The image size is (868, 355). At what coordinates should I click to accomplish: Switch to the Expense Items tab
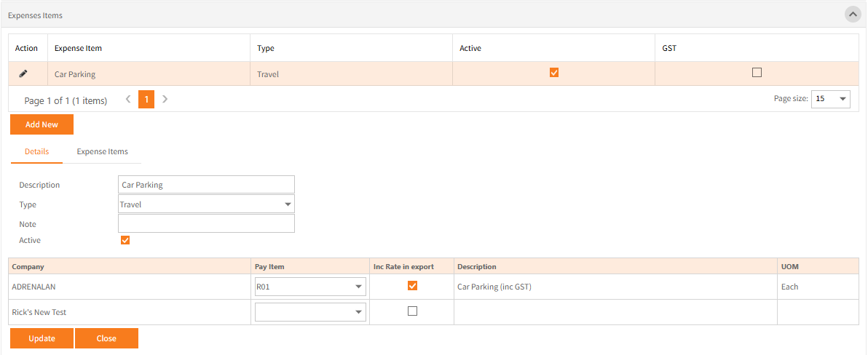(x=102, y=151)
